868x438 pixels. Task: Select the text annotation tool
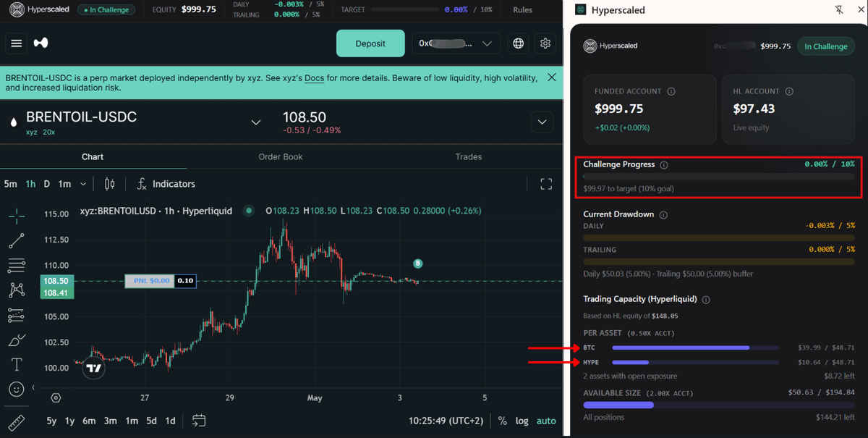pos(17,364)
